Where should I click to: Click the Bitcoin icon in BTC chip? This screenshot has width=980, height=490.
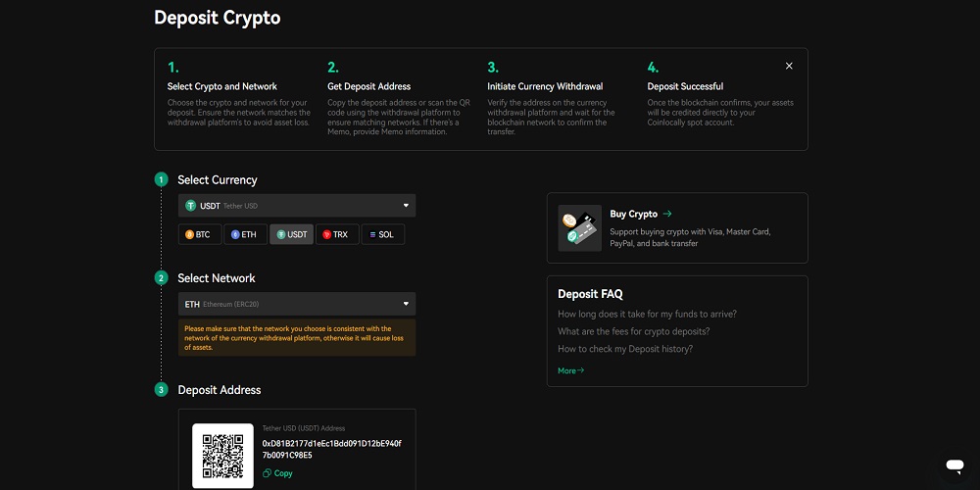point(189,234)
